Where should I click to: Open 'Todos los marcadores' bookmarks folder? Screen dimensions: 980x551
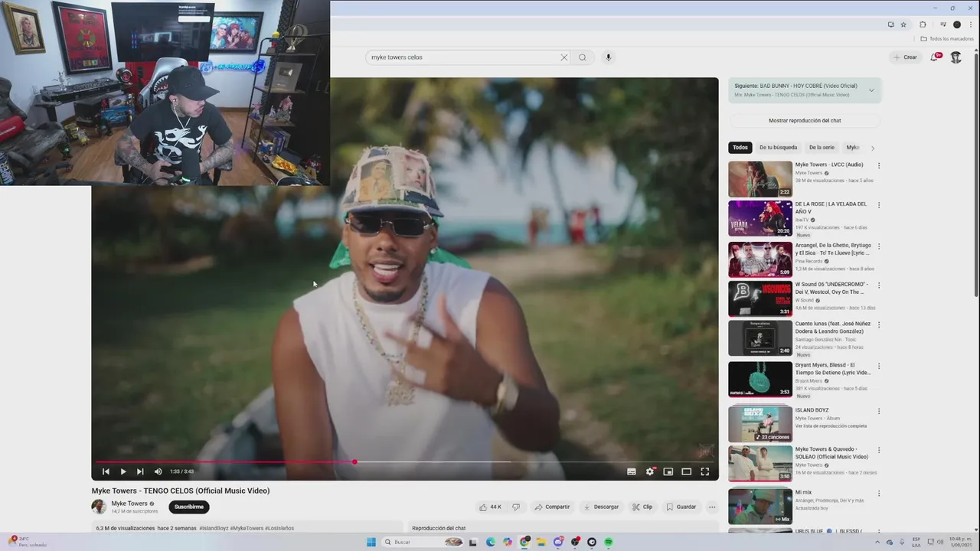[x=947, y=39]
